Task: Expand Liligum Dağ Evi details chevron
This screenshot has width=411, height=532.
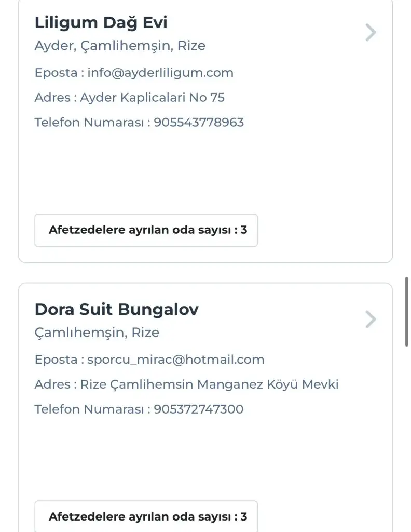Action: pyautogui.click(x=371, y=32)
